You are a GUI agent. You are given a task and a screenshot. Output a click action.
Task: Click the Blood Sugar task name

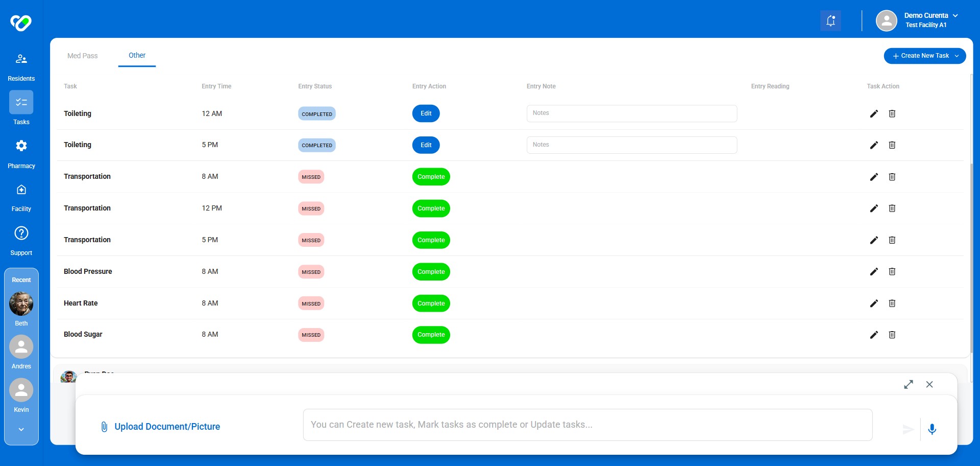pos(83,334)
